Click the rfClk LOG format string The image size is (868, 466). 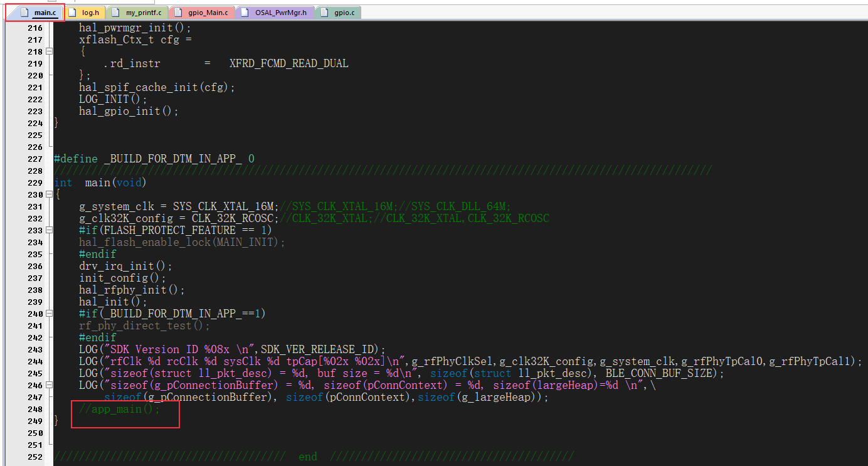coord(253,361)
